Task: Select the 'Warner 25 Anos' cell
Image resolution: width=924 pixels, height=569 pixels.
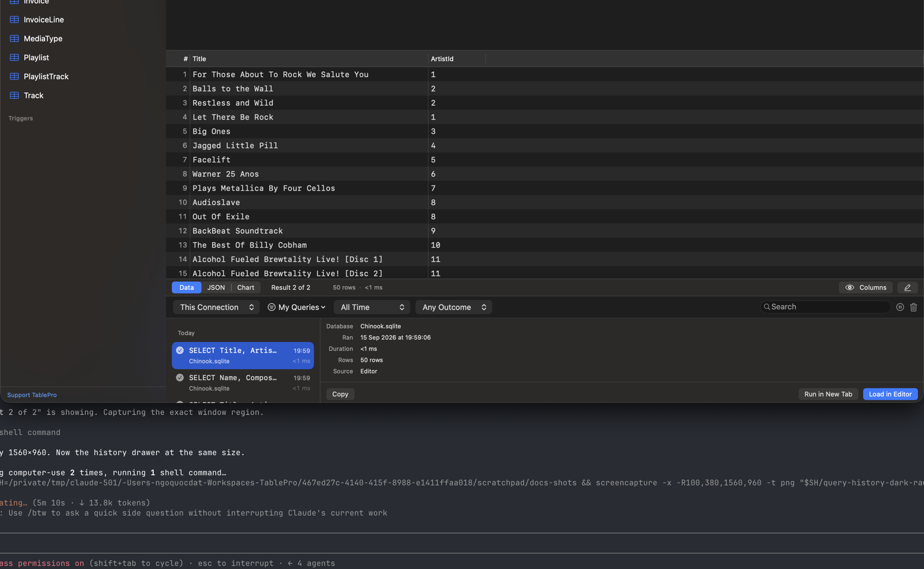Action: (x=309, y=174)
